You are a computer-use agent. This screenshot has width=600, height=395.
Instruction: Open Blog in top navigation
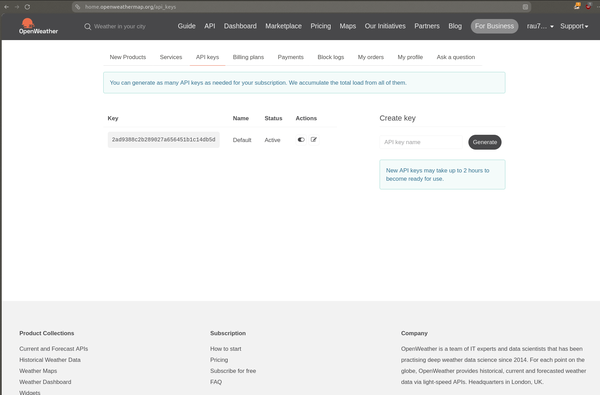[455, 26]
